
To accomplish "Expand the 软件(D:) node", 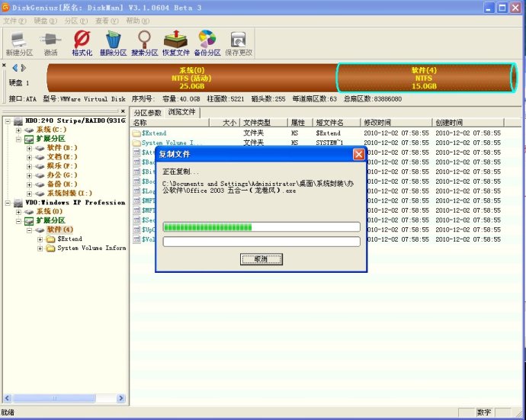I will 29,148.
